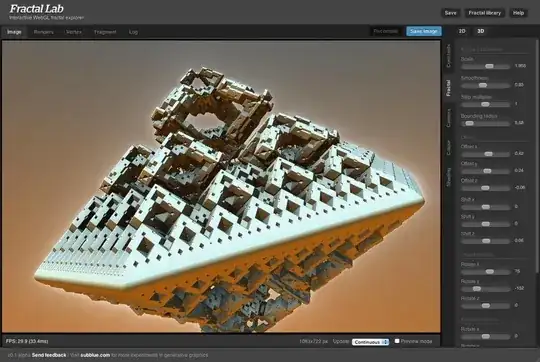Open the Help button

518,13
